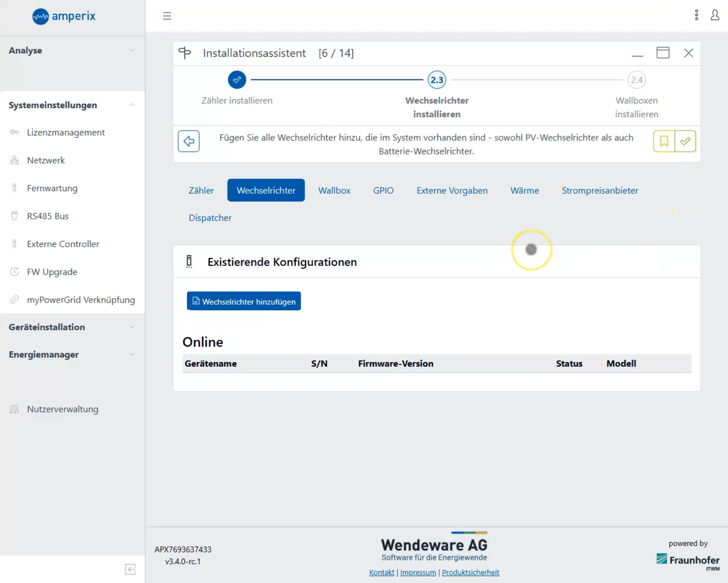Open the user profile icon
The height and width of the screenshot is (583, 728).
coord(715,15)
